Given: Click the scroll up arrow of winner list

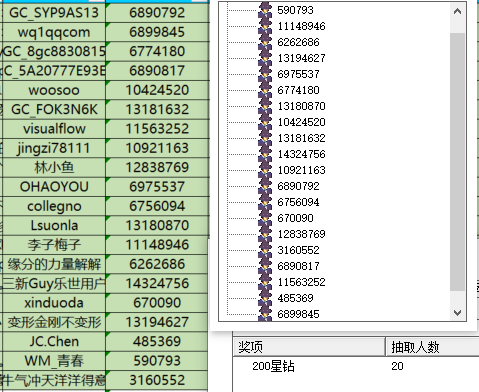Looking at the screenshot, I should point(457,12).
